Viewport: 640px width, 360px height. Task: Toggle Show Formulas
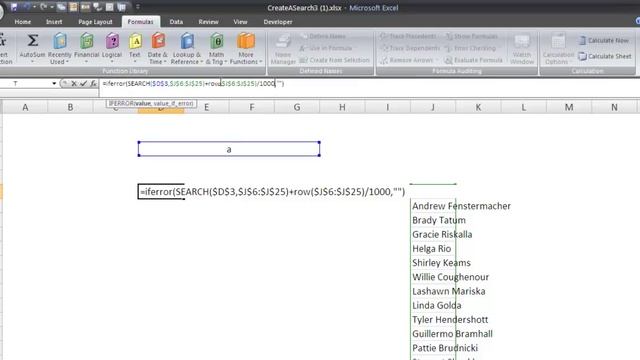pos(471,37)
